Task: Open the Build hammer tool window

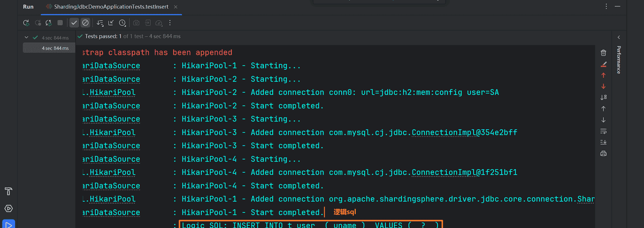Action: [9, 191]
